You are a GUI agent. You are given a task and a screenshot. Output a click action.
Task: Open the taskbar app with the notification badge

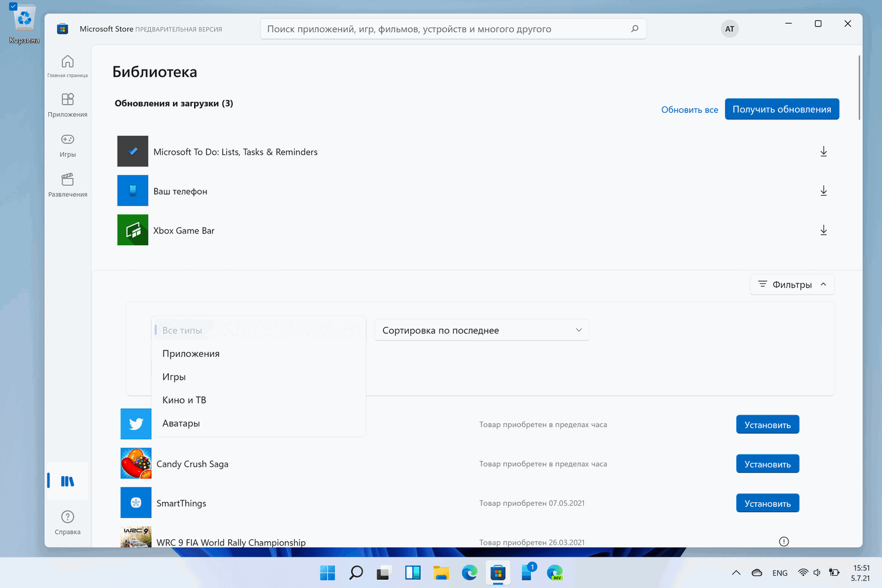(527, 572)
